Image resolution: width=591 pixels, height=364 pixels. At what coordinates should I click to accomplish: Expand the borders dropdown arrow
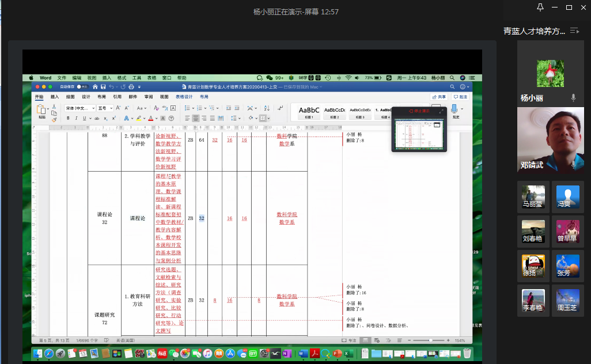(x=269, y=118)
